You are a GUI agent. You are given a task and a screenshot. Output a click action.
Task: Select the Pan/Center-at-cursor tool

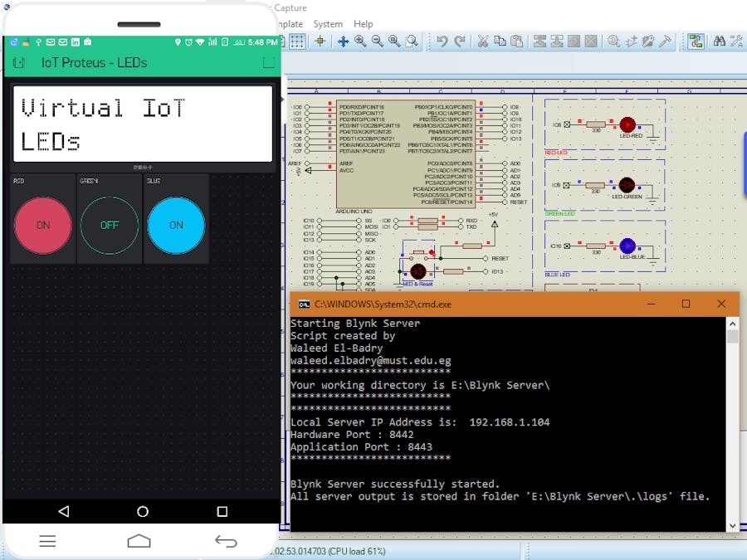pos(343,41)
